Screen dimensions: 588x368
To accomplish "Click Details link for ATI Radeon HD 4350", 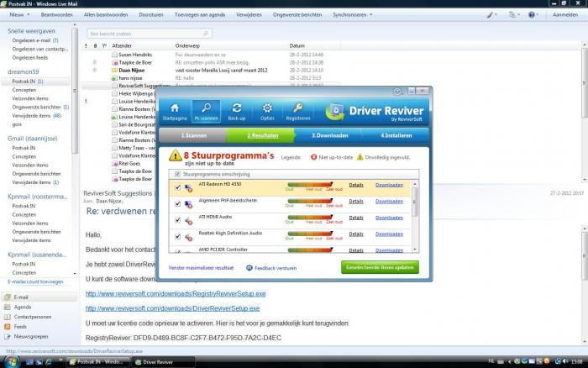I will coord(356,185).
